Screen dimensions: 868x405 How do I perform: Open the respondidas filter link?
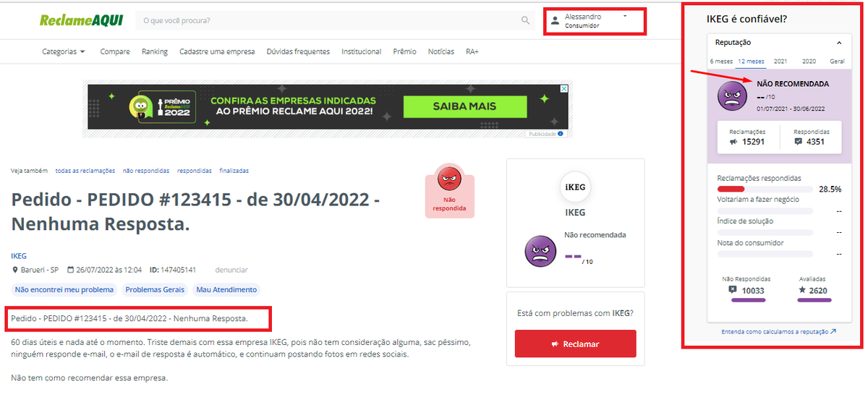pyautogui.click(x=195, y=171)
